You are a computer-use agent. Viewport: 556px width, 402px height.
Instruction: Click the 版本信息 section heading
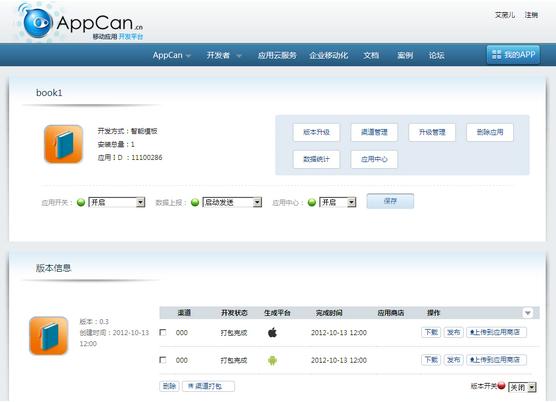coord(53,268)
